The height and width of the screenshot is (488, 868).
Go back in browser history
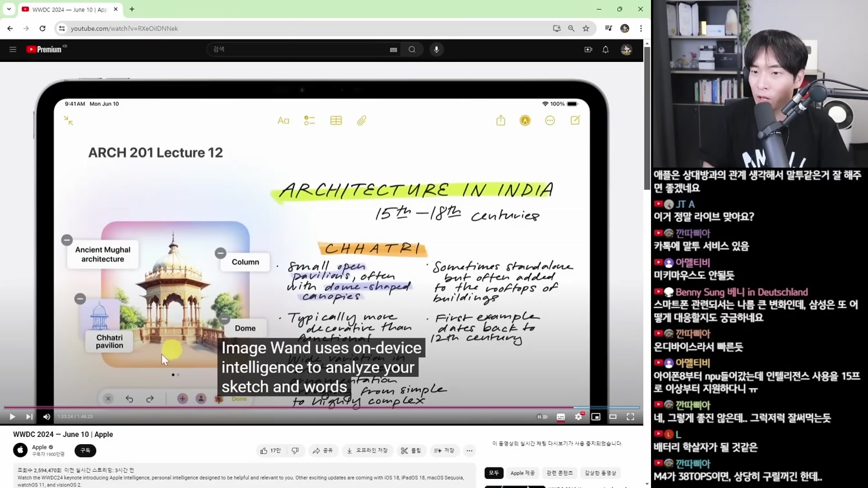coord(10,28)
